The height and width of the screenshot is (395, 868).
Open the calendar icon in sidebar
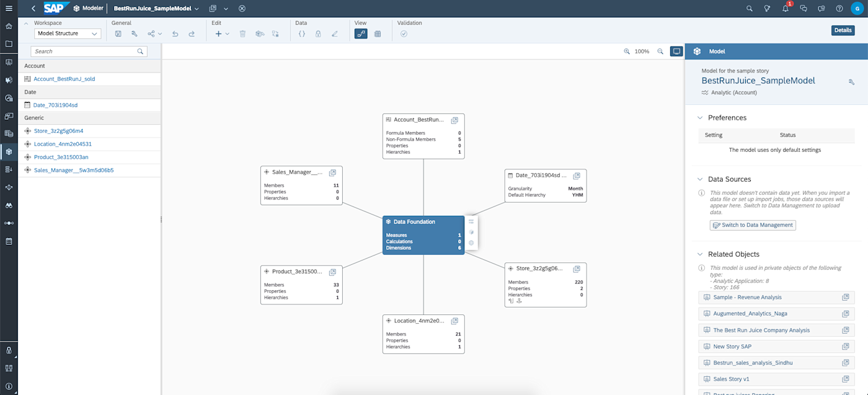coord(9,241)
